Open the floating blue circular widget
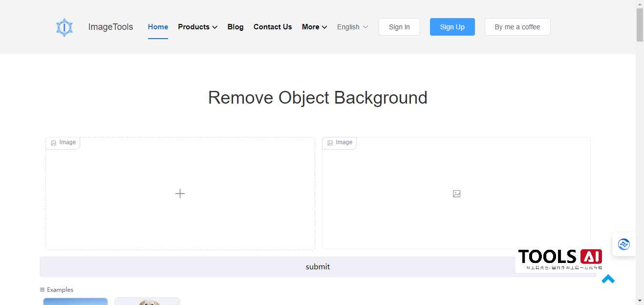This screenshot has width=644, height=305. click(x=624, y=244)
